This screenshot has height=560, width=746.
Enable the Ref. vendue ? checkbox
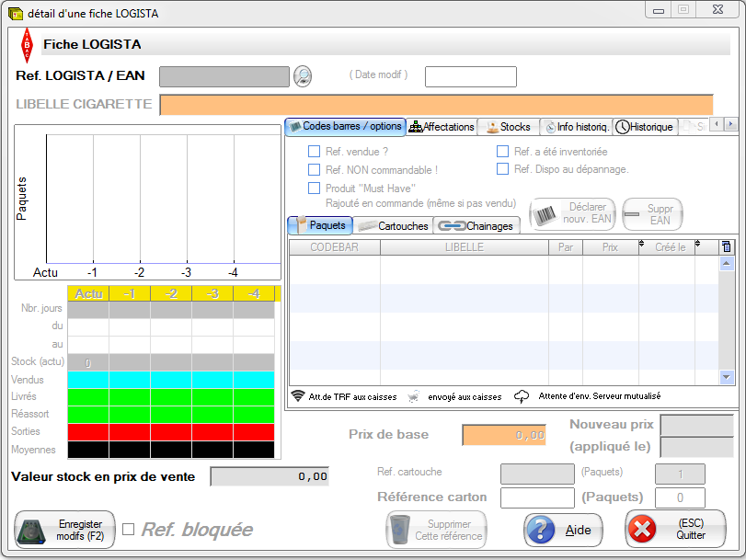tap(315, 152)
